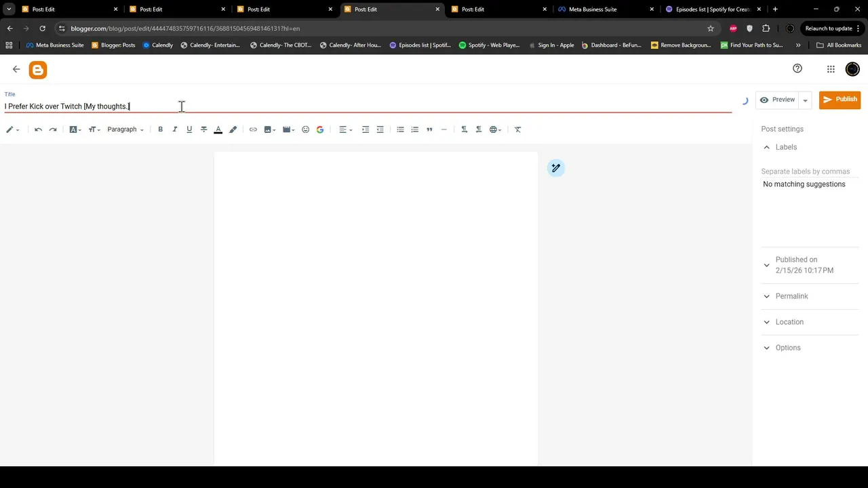Viewport: 868px width, 488px height.
Task: Open the compose mode pencil dropdown
Action: [x=13, y=129]
